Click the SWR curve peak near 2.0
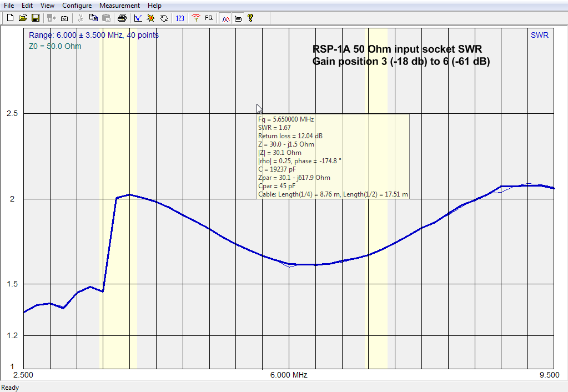The height and width of the screenshot is (392, 568). click(x=129, y=195)
